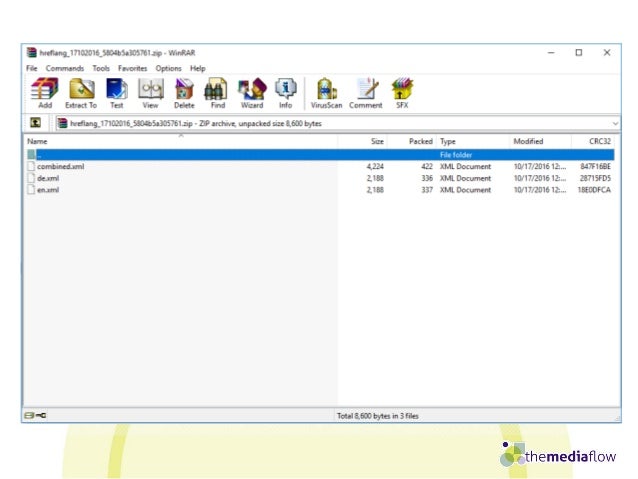Click the WinRAR title bar app icon

(32, 52)
